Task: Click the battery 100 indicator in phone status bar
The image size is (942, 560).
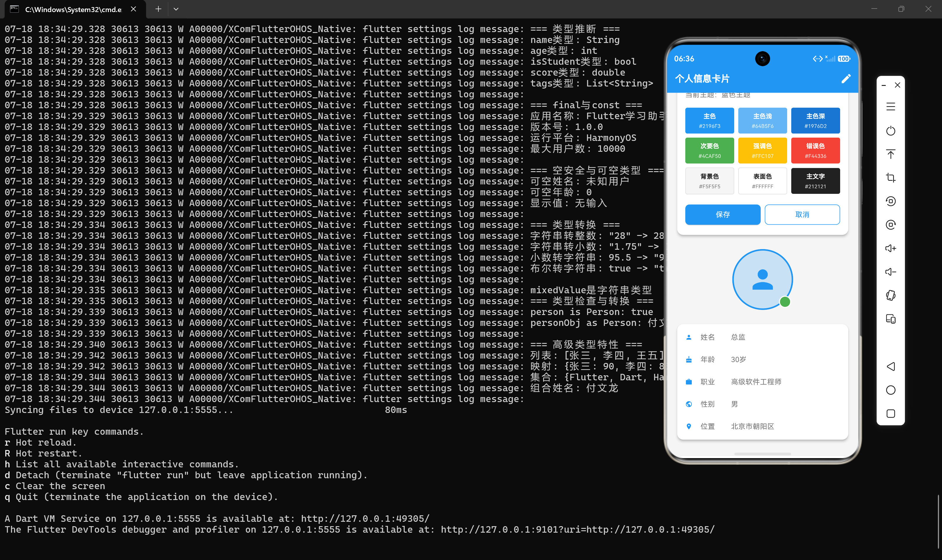Action: [844, 59]
